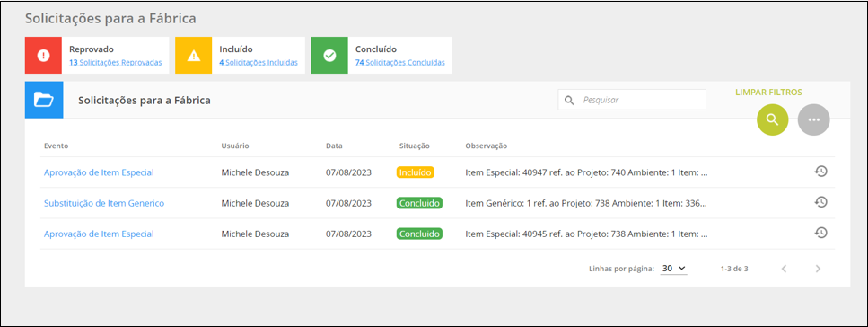Click the Concluído card title
The image size is (868, 327).
pos(376,49)
